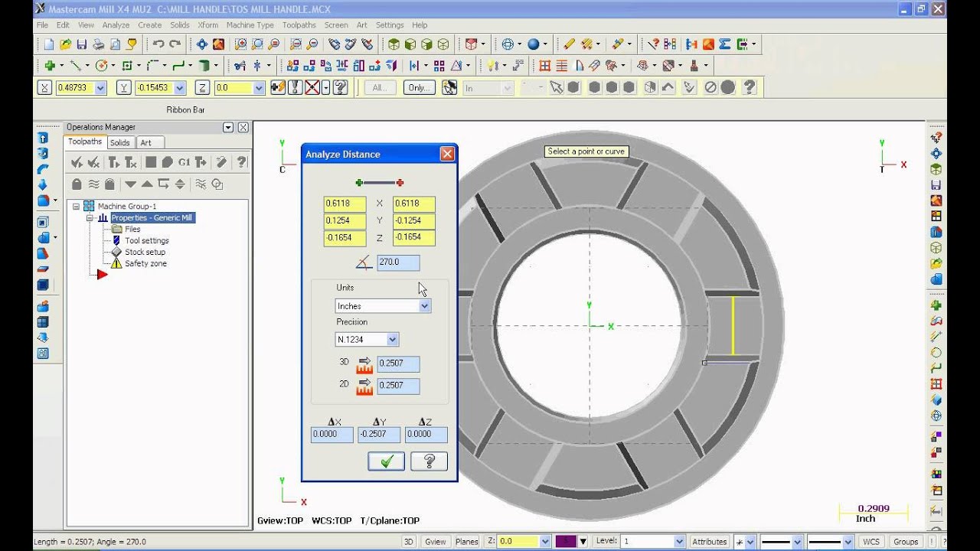This screenshot has height=551, width=980.
Task: Click the 3D distance arrow icon
Action: coord(364,364)
